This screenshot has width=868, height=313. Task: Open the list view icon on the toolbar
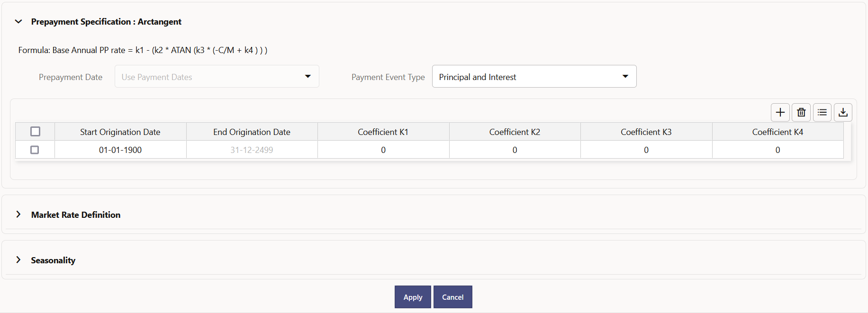(822, 112)
